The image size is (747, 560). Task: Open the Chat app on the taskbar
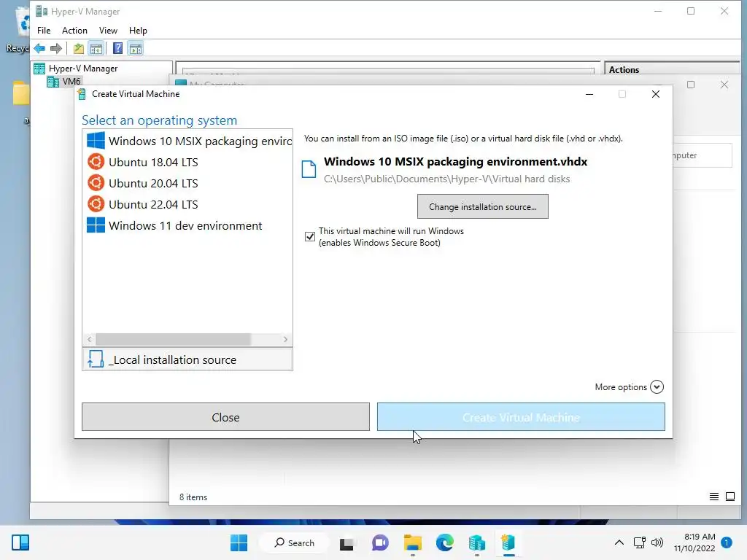point(379,542)
